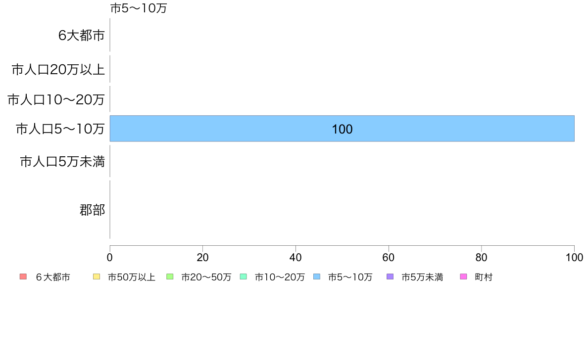This screenshot has height=364, width=588.
Task: Click the 市人口20万以上 category label
Action: click(x=58, y=69)
